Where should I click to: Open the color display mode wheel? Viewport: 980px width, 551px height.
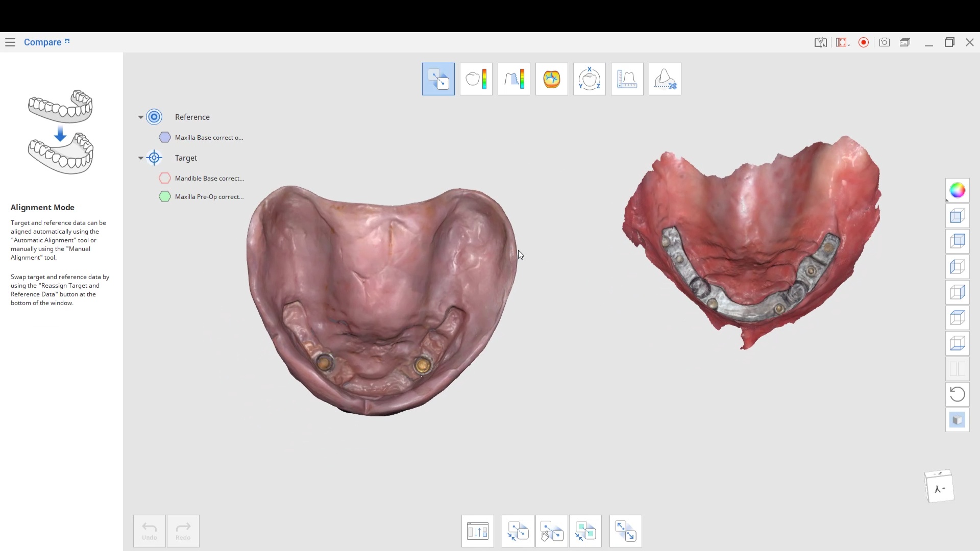957,190
